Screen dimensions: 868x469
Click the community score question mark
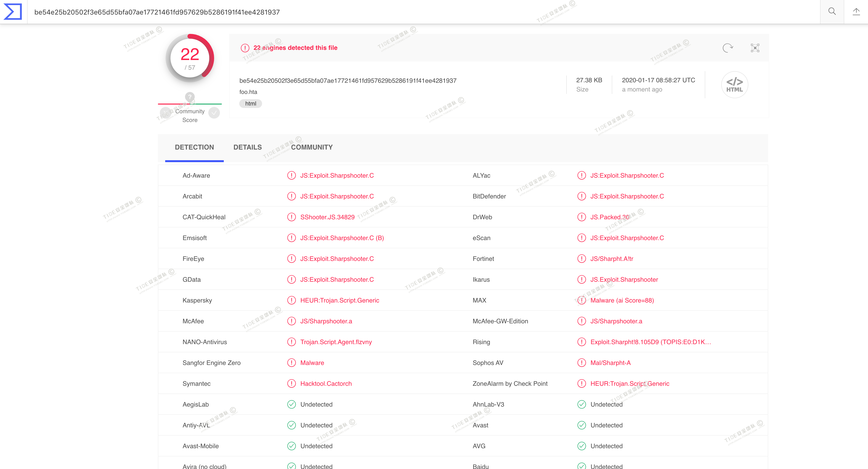point(190,97)
